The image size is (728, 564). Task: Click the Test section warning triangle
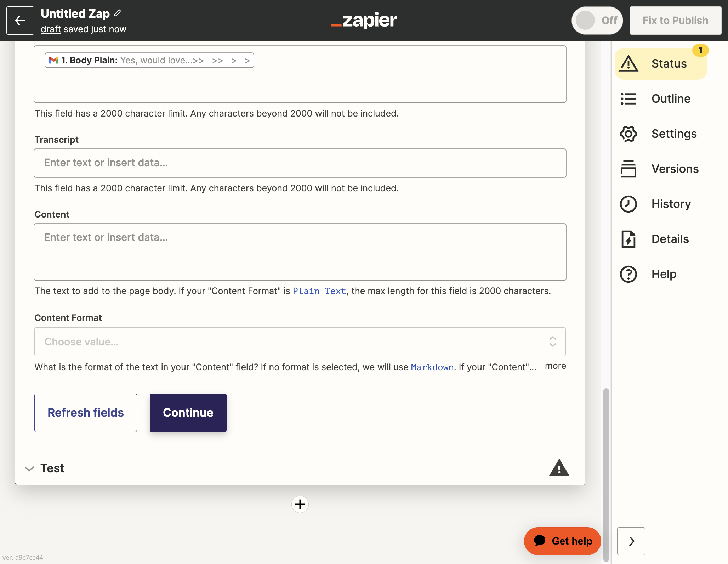click(559, 468)
